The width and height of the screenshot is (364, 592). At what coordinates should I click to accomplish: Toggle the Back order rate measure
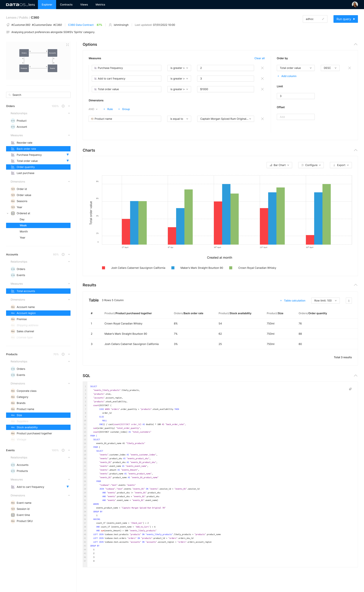[38, 149]
